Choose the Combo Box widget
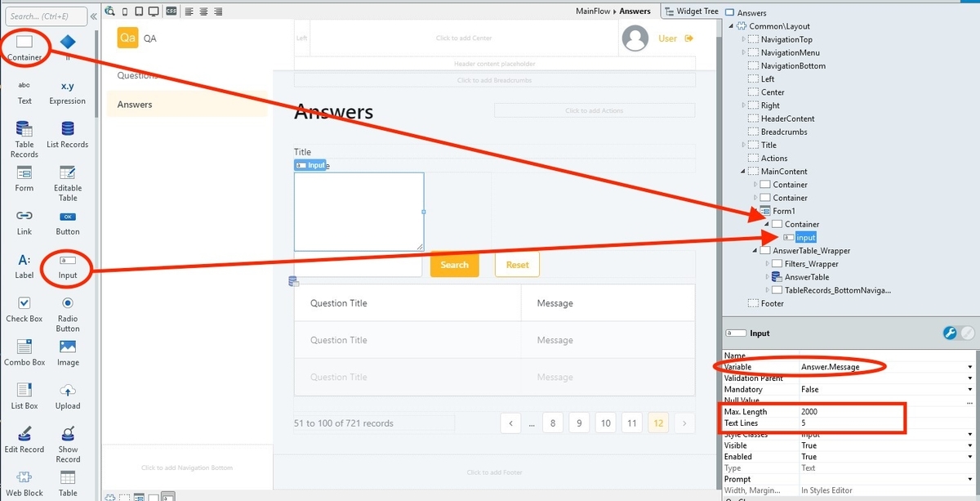The width and height of the screenshot is (980, 501). tap(24, 352)
